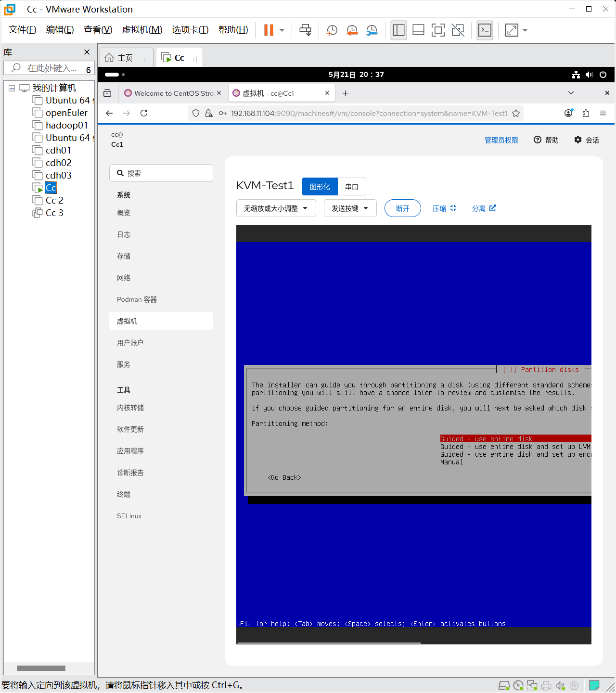The image size is (616, 693).
Task: Open the 会话 session menu
Action: [x=587, y=140]
